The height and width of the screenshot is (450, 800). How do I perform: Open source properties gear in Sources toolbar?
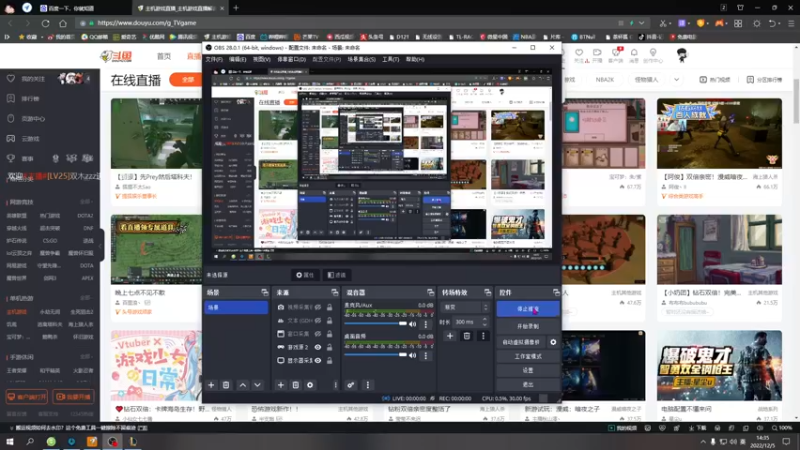tap(310, 385)
